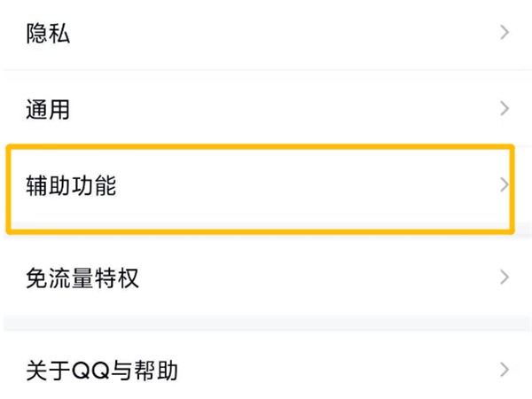Click the word 通用
532x399 pixels.
pyautogui.click(x=49, y=111)
